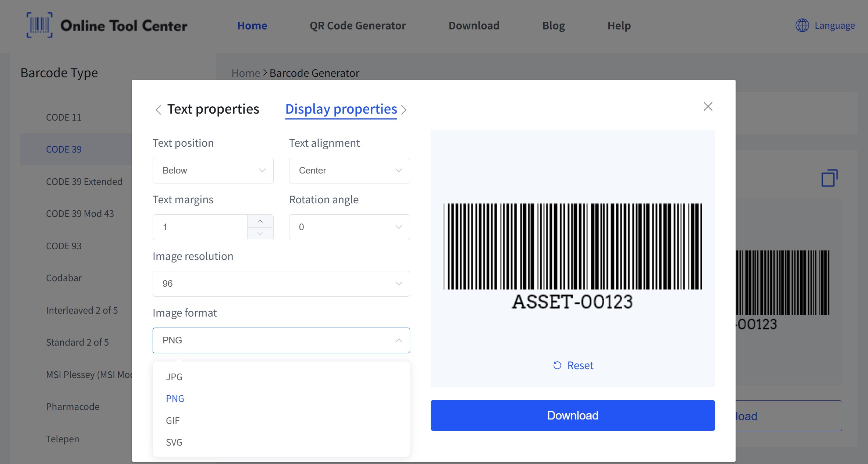Close the properties dialog with X
This screenshot has height=464, width=868.
(708, 107)
